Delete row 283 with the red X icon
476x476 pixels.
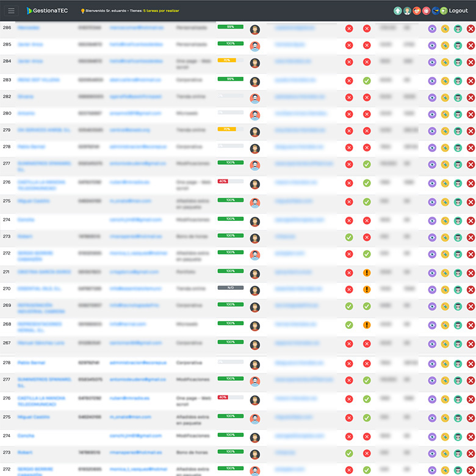[x=471, y=81]
